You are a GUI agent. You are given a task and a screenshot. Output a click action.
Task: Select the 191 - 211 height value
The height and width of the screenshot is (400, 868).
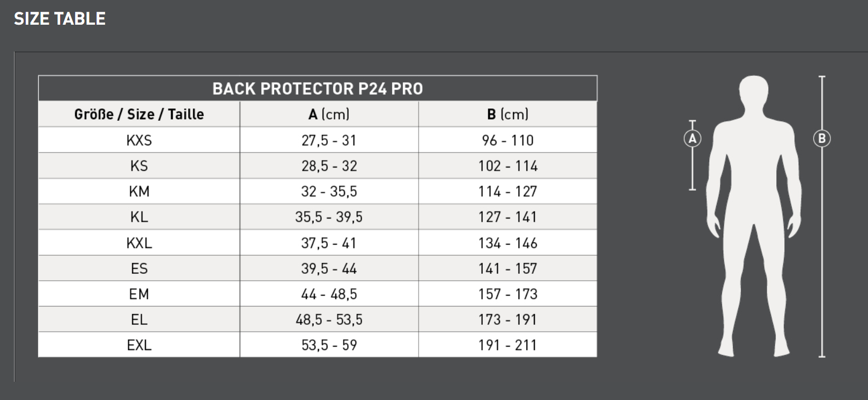pos(507,345)
